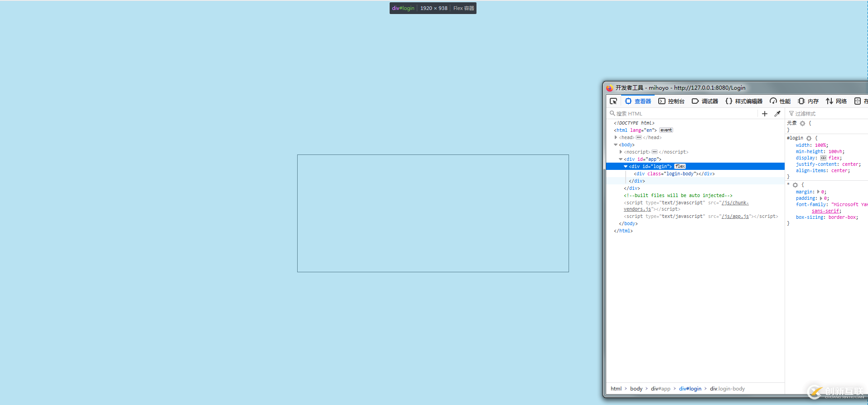Click the Firefox logo in the devtools title bar
868x405 pixels.
[610, 88]
